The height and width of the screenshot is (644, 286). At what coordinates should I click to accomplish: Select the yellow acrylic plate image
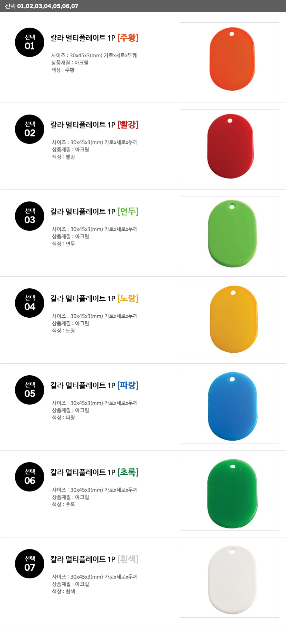(x=233, y=320)
